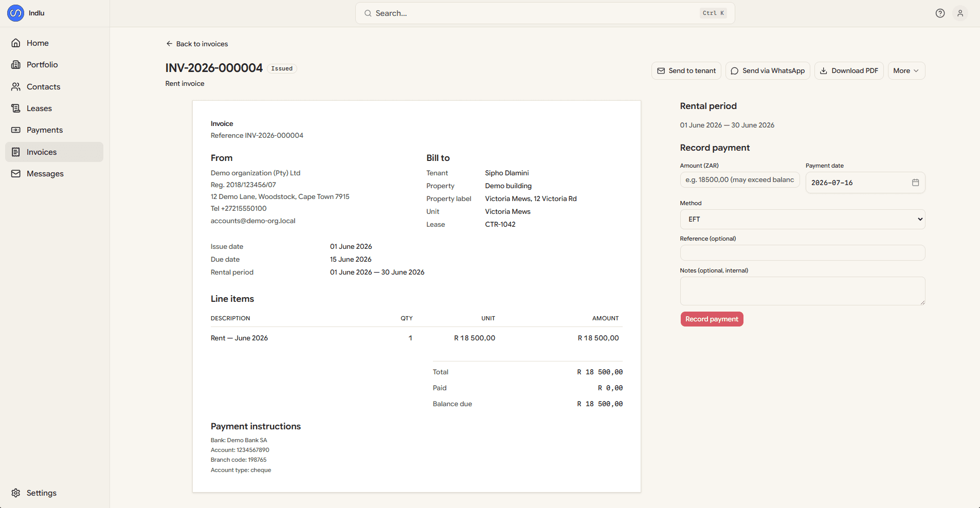Open the help question mark icon
This screenshot has height=508, width=980.
[x=940, y=13]
